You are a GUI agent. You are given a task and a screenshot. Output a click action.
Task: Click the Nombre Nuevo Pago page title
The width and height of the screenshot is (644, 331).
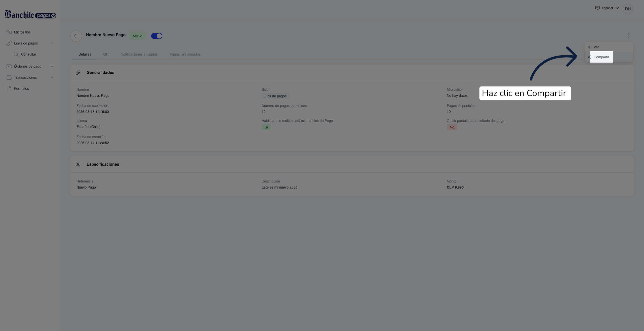pos(106,35)
